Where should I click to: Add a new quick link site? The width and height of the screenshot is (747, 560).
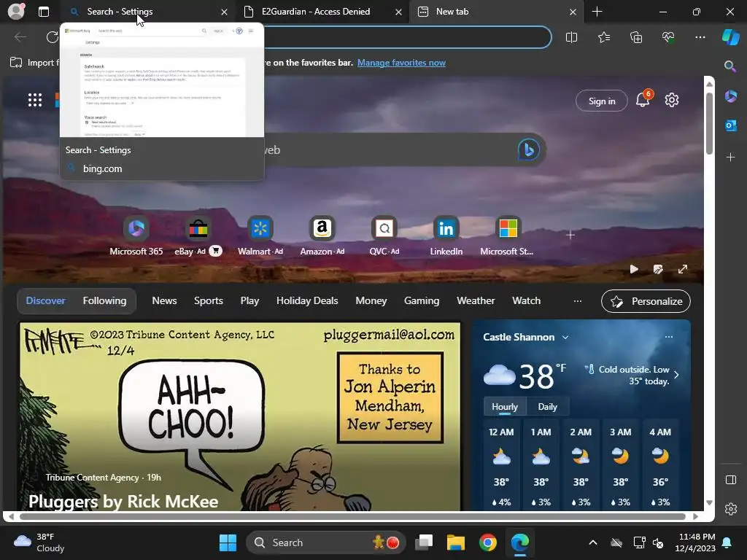point(570,235)
